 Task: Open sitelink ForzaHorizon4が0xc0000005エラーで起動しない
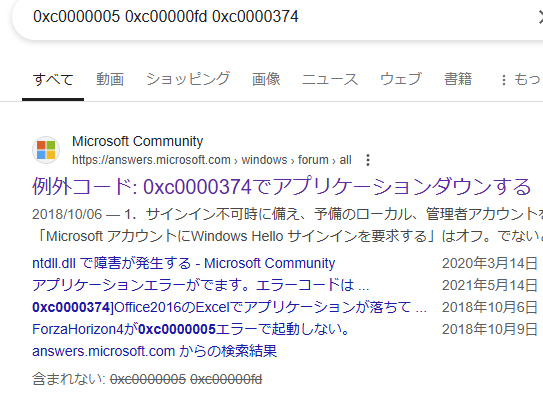point(191,329)
